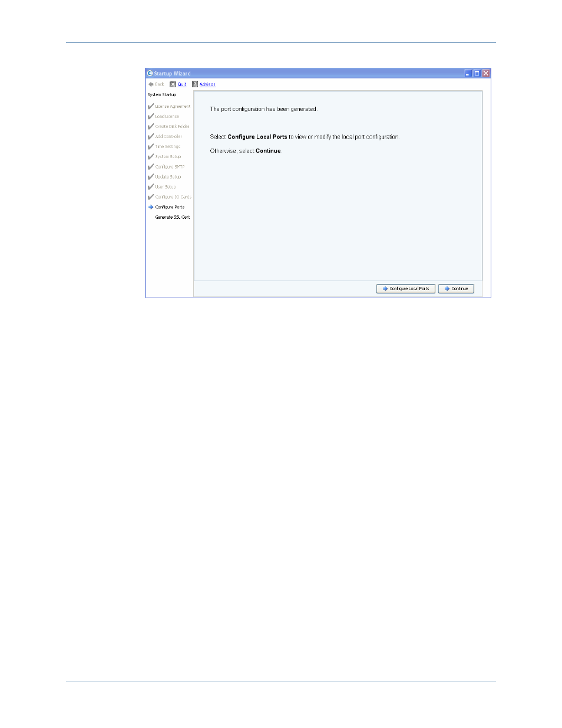The width and height of the screenshot is (562, 728).
Task: Click the checkmark beside Configure SMTP
Action: pos(151,166)
